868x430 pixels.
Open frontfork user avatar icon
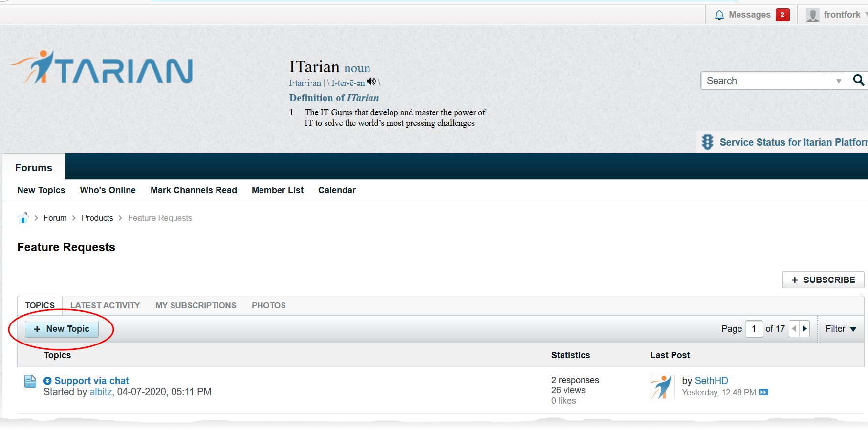(812, 15)
